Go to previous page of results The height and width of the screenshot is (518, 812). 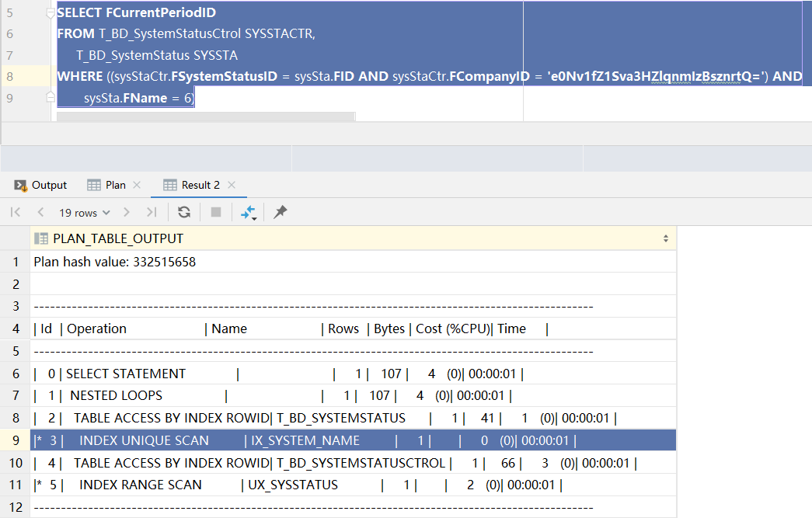(x=40, y=212)
